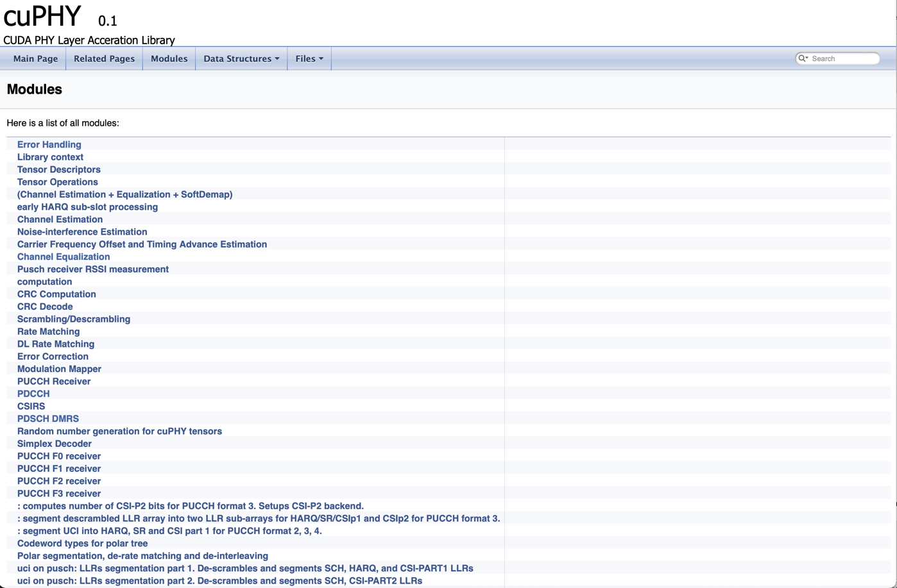
Task: Open the Main Page tab
Action: (x=35, y=58)
